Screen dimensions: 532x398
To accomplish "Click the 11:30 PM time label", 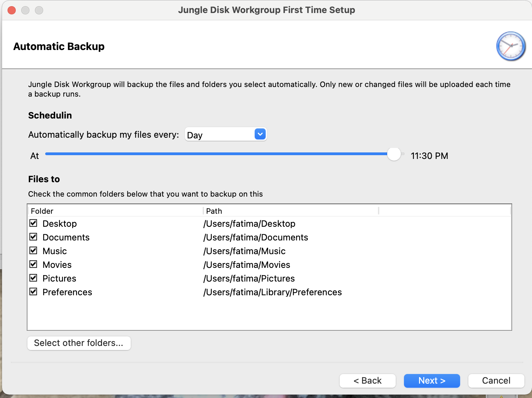I will [429, 156].
